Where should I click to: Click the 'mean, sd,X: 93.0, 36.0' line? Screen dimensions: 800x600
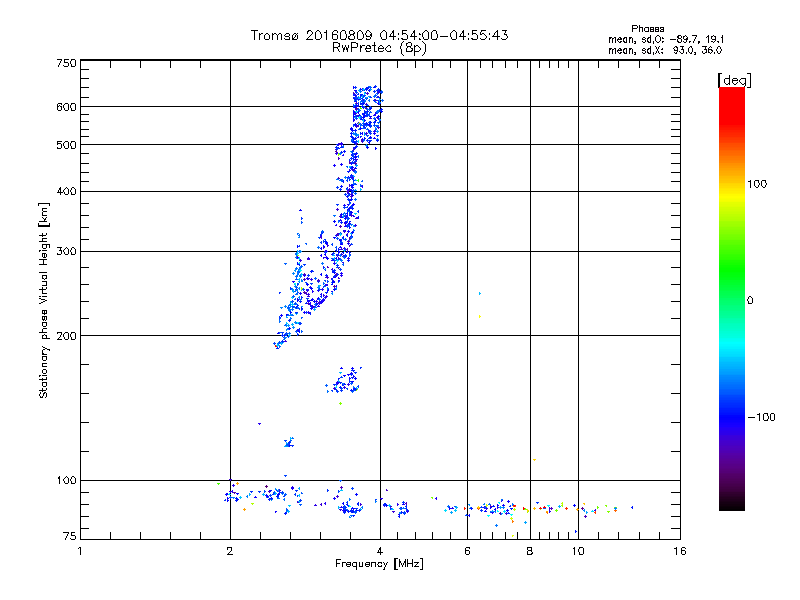click(x=665, y=51)
